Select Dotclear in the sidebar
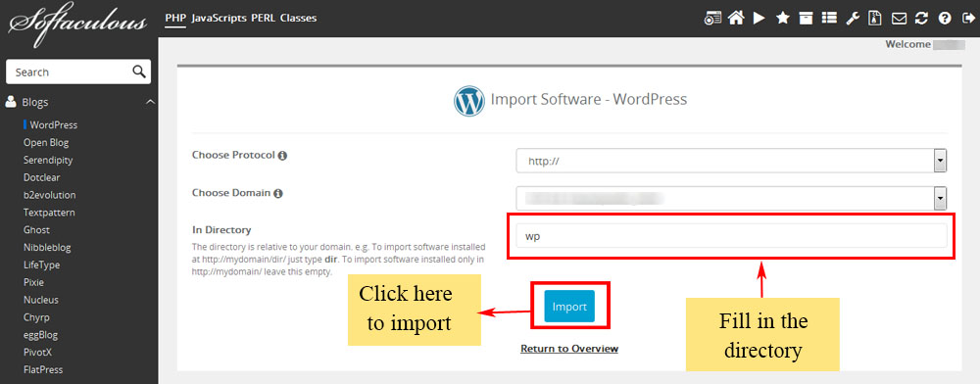 click(42, 177)
